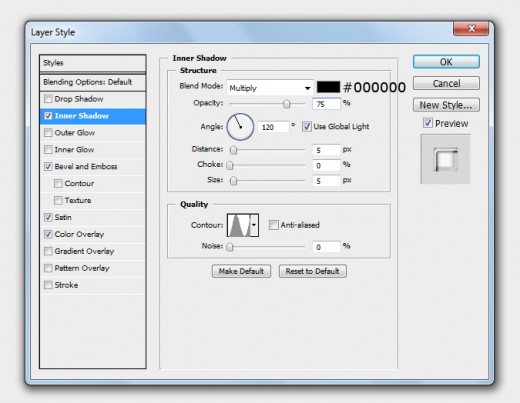Viewport: 520px width, 403px height.
Task: Click the Noise slider handle
Action: (x=230, y=247)
